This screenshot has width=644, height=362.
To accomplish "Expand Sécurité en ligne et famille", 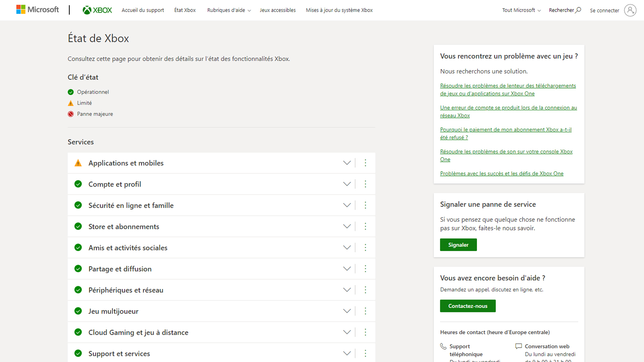I will [x=347, y=205].
